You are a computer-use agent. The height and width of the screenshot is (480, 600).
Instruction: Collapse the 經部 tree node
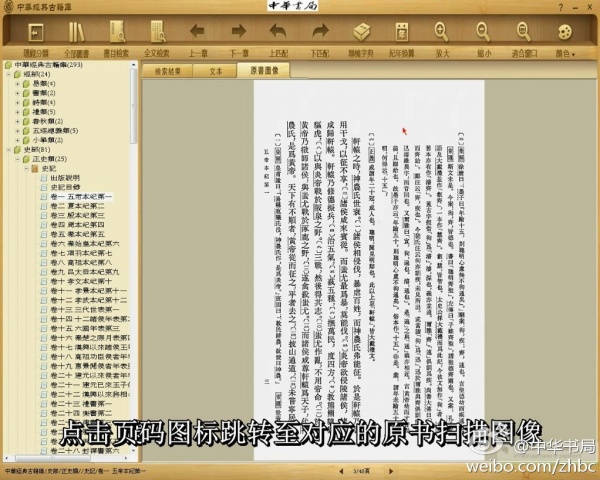click(8, 74)
